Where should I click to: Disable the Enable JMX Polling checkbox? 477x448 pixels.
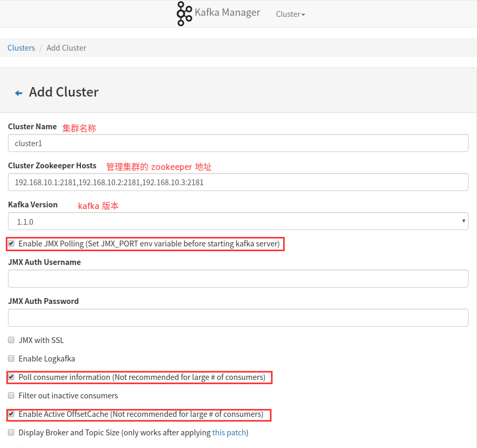pos(11,243)
